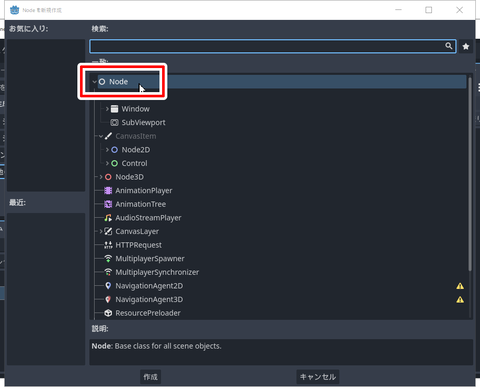
Task: Click the 作成 (Create) button
Action: click(x=150, y=377)
